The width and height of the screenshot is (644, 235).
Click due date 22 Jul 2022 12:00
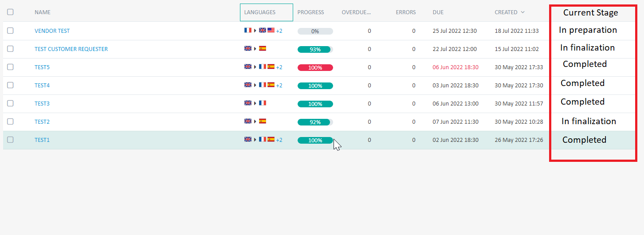(455, 49)
